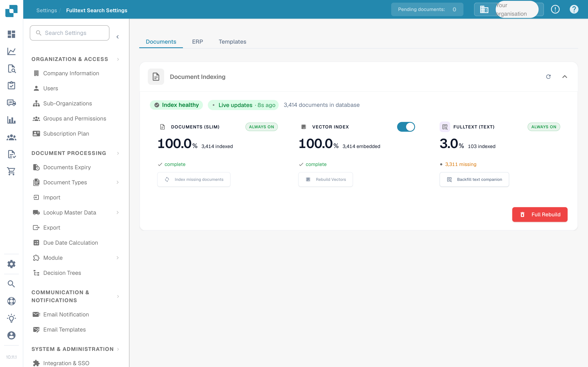
Task: Open the lightbulb ideas icon in sidebar
Action: click(x=11, y=318)
